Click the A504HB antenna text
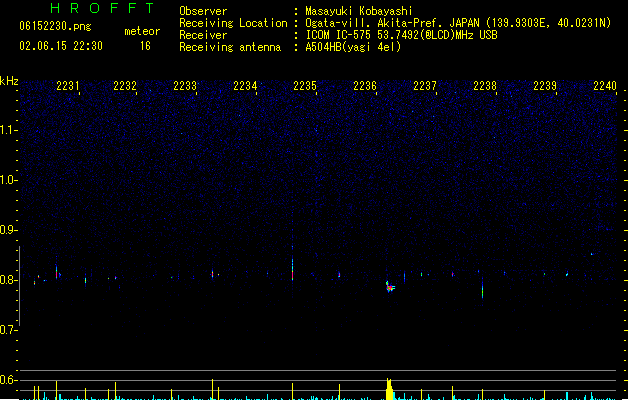Image resolution: width=629 pixels, height=400 pixels. (353, 47)
